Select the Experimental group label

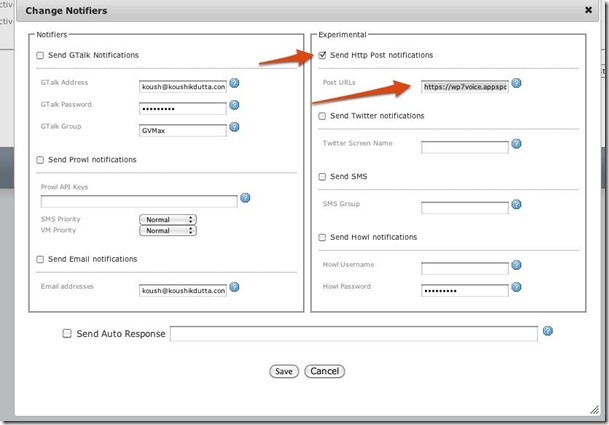[x=342, y=35]
